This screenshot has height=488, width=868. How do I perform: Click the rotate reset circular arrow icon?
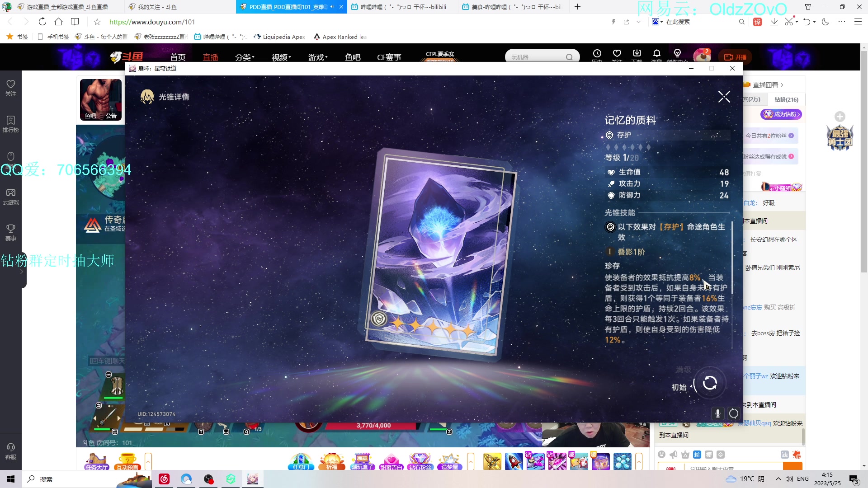(710, 383)
